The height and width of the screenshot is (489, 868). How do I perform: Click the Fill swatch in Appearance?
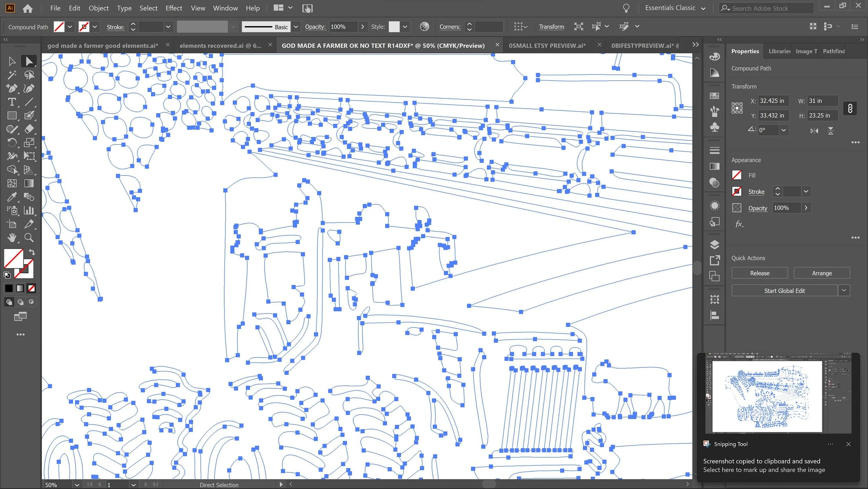(x=737, y=175)
